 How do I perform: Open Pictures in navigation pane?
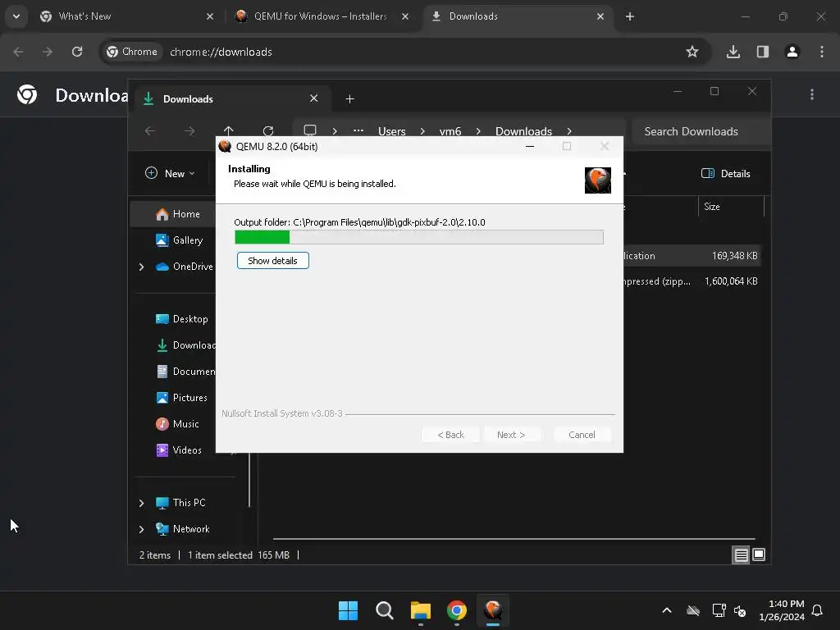181,398
